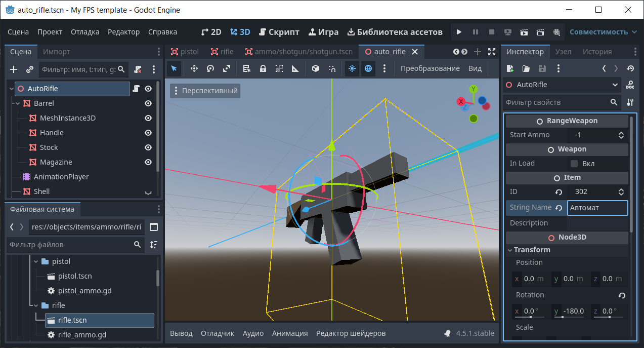Click the Фильтр свойств search field

(556, 102)
